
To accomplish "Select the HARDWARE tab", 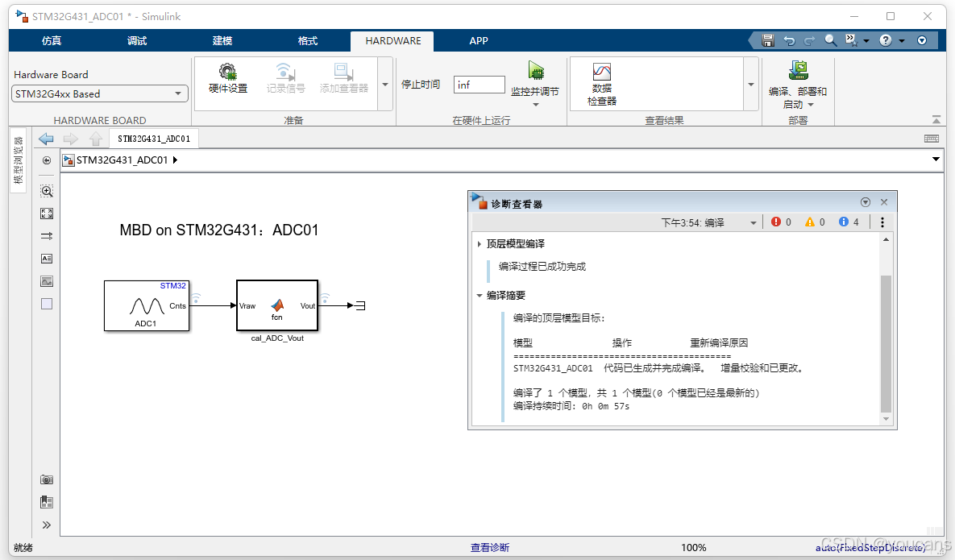I will point(392,41).
